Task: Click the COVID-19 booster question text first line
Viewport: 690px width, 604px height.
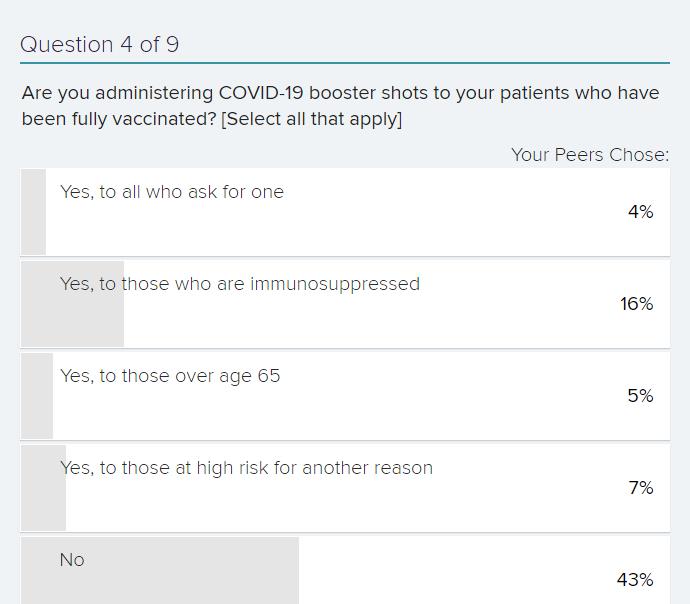Action: (x=341, y=93)
